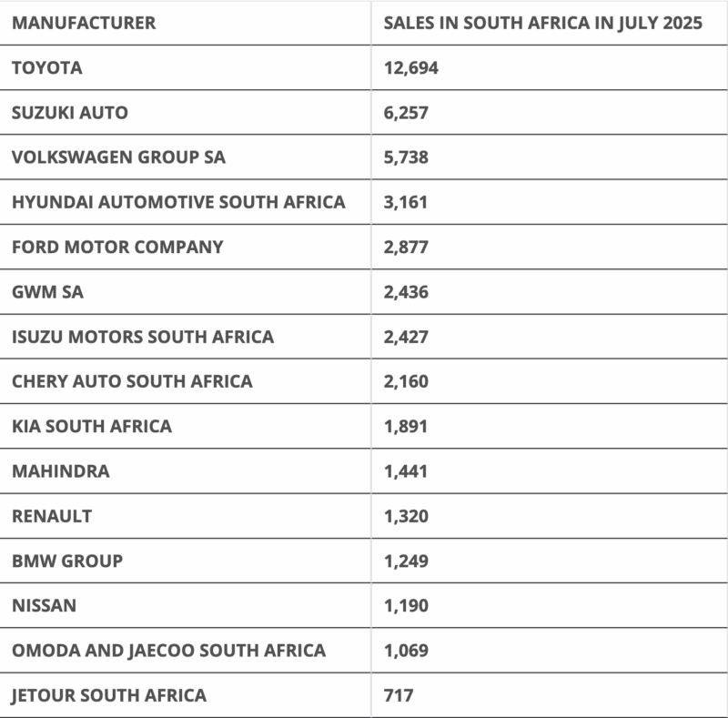
Task: Select the SUZUKI AUTO row name
Action: 70,113
